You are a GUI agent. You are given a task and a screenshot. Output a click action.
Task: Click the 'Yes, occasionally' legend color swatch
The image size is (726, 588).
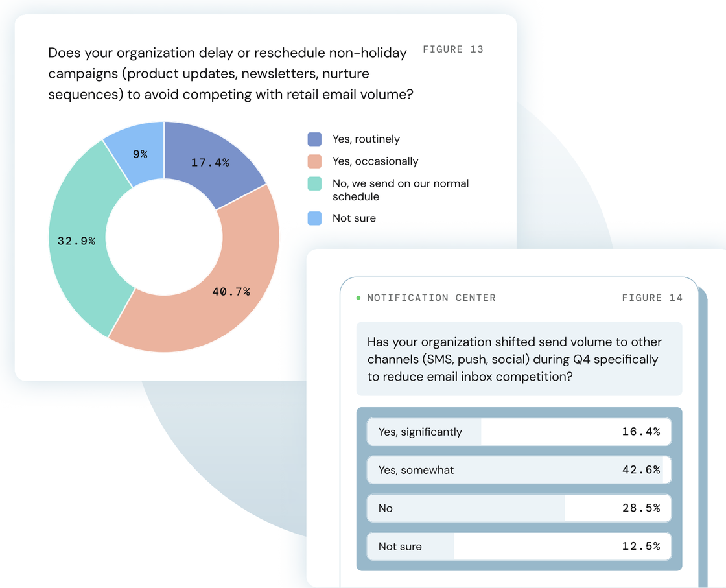point(314,161)
